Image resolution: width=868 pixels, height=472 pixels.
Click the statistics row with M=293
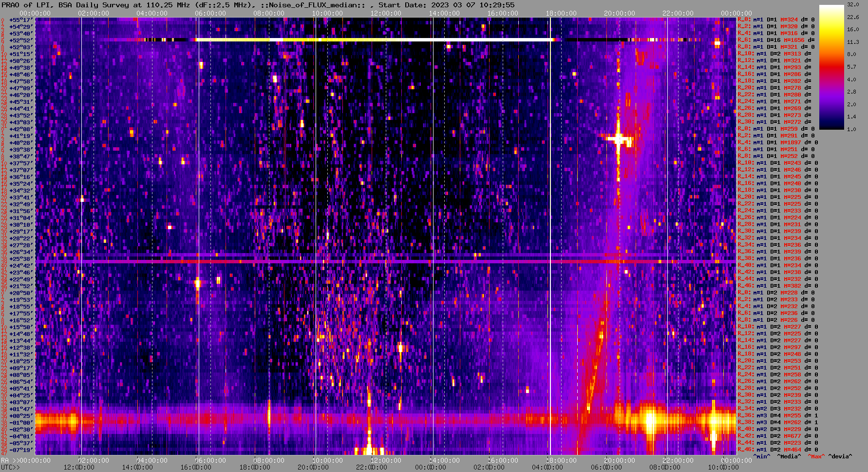click(x=774, y=67)
